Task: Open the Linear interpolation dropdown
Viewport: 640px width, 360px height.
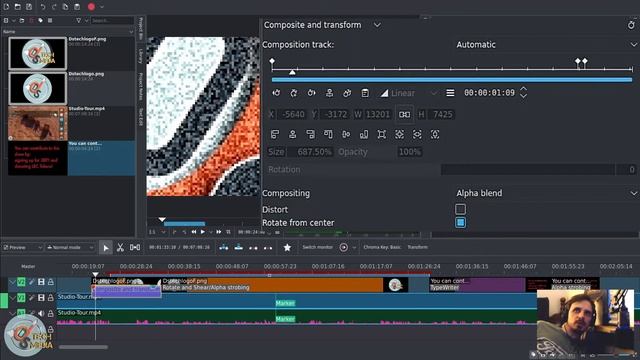Action: (409, 93)
